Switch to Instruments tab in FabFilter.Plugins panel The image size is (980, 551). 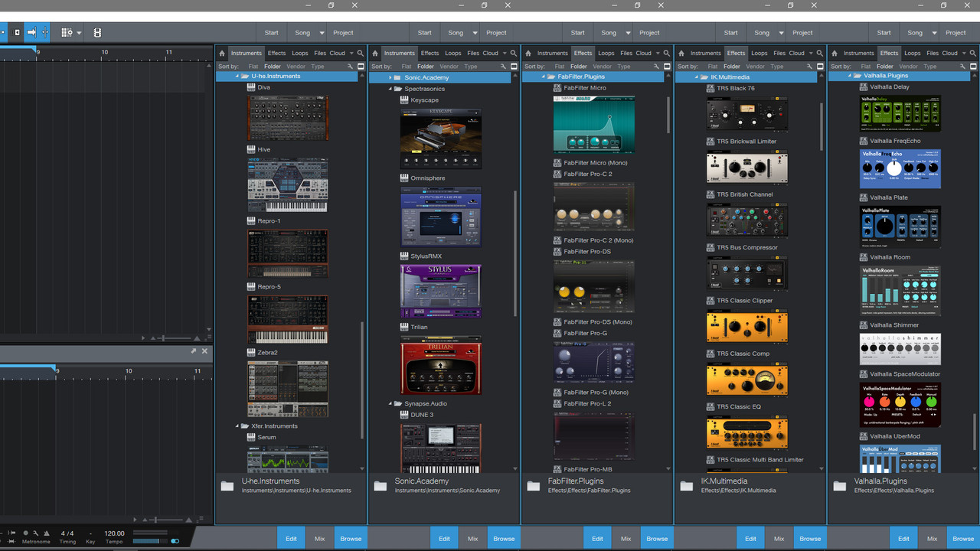(552, 53)
